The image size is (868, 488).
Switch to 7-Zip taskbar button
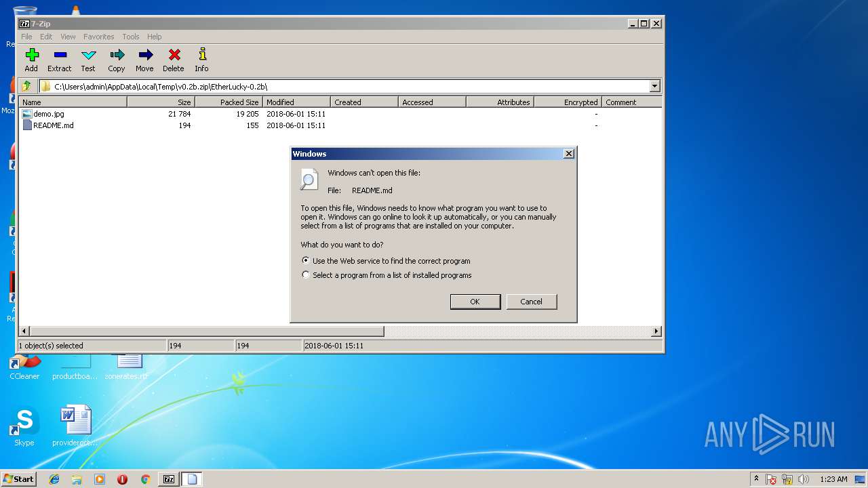(x=169, y=479)
